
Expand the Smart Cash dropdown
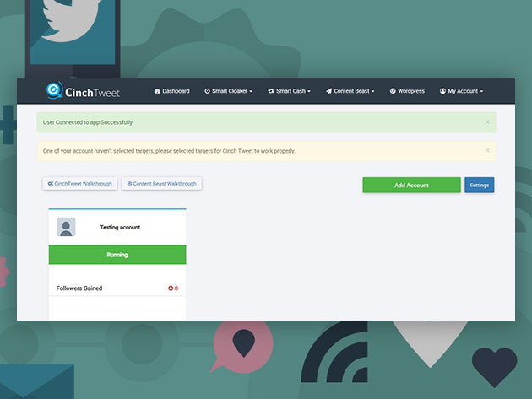[x=289, y=91]
